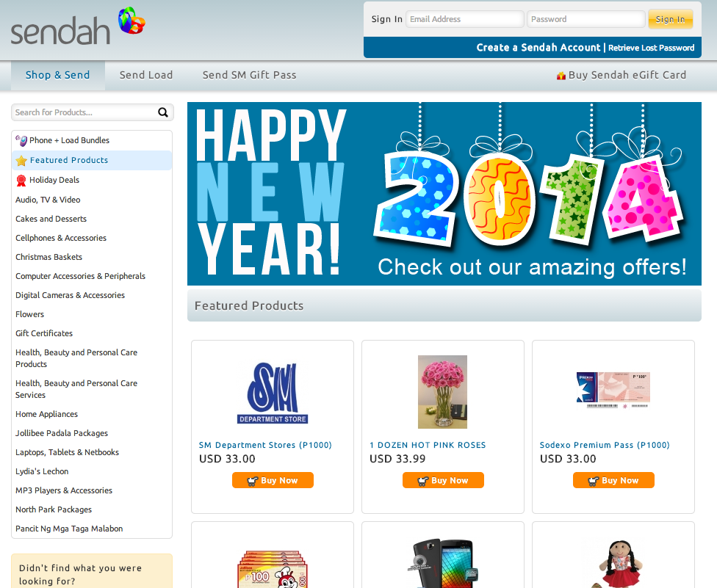717x588 pixels.
Task: Open the hot pink roses product image
Action: pyautogui.click(x=443, y=392)
